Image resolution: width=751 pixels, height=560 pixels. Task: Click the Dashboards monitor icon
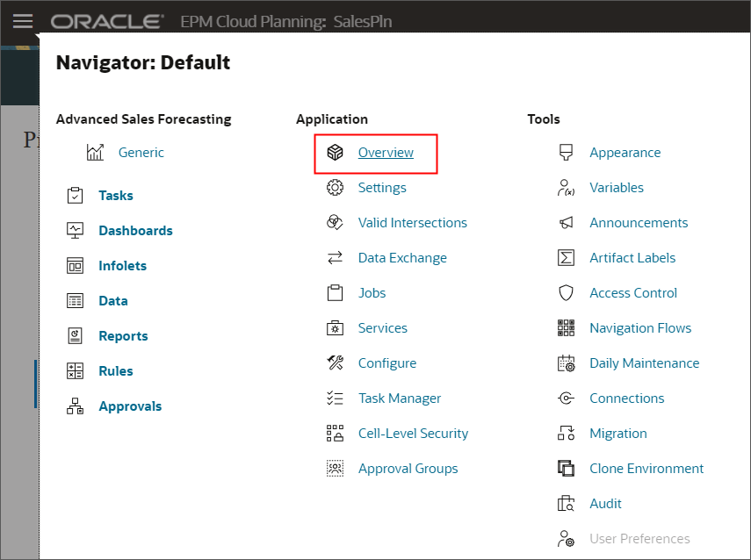coord(75,230)
